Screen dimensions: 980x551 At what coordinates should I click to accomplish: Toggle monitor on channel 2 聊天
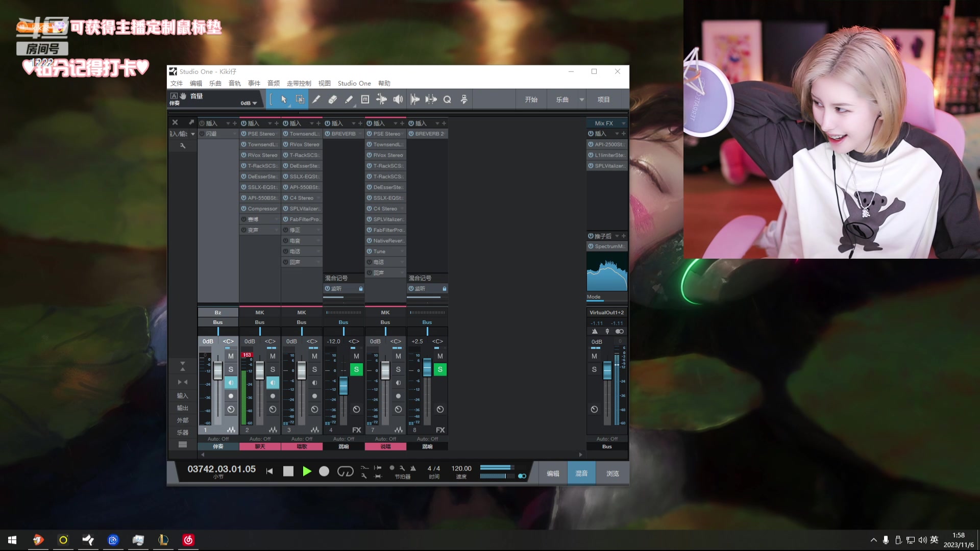pyautogui.click(x=273, y=383)
